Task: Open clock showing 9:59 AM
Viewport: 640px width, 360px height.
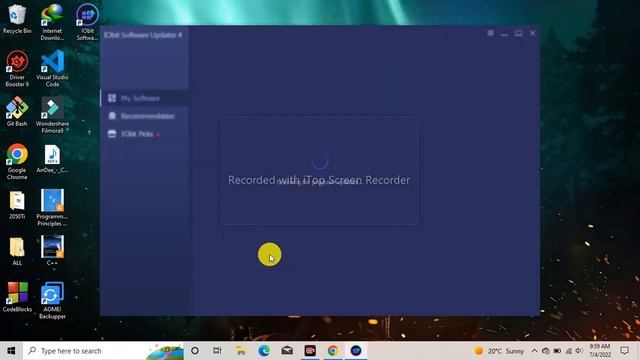Action: tap(600, 351)
